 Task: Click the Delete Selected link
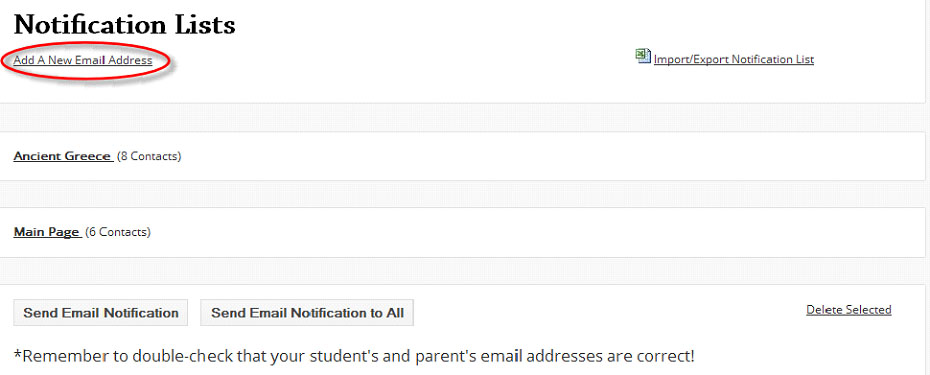click(x=849, y=310)
